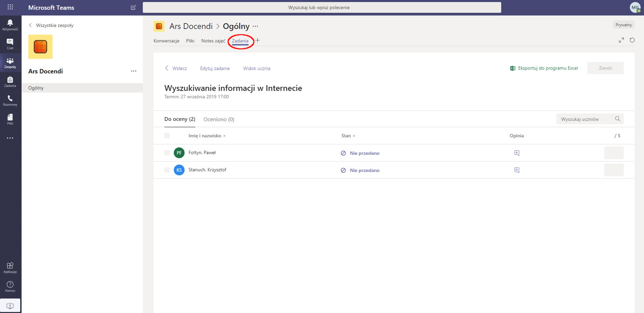Image resolution: width=644 pixels, height=313 pixels.
Task: Open Pliki in the left rail
Action: pos(10,119)
